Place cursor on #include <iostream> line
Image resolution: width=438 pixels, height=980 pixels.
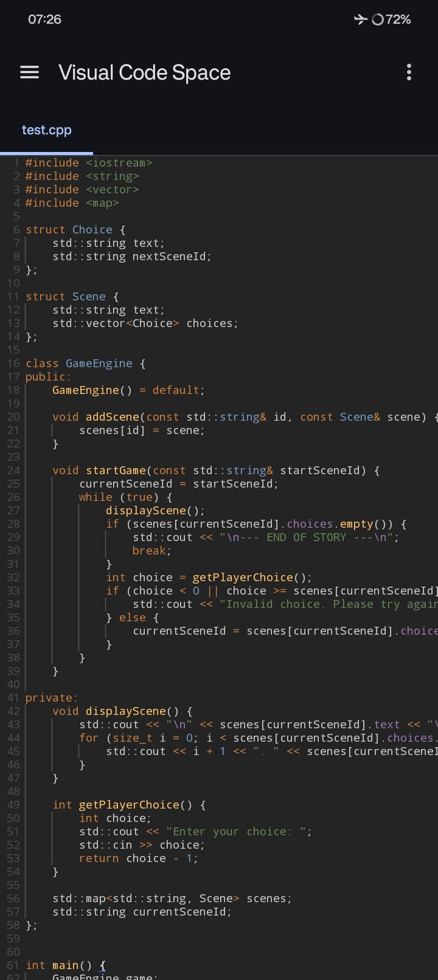click(x=88, y=163)
